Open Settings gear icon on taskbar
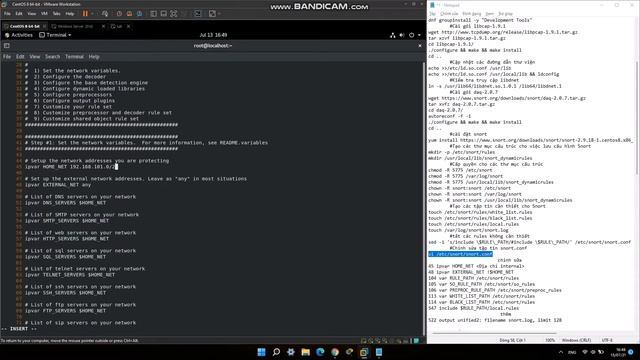 click(291, 352)
